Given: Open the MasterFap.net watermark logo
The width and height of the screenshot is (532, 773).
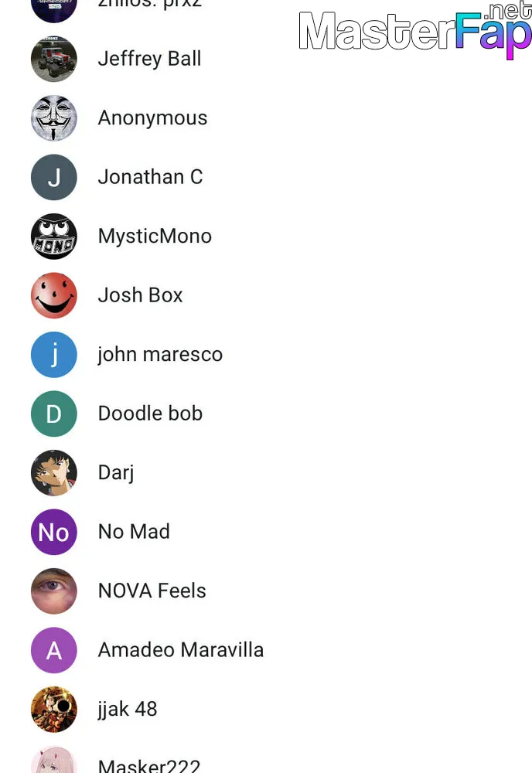Looking at the screenshot, I should [415, 31].
